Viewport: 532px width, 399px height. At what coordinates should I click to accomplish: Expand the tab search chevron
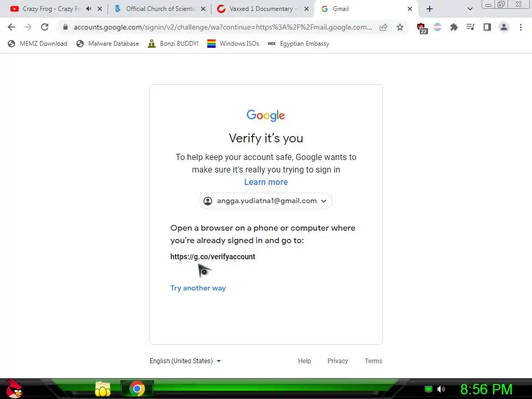470,9
